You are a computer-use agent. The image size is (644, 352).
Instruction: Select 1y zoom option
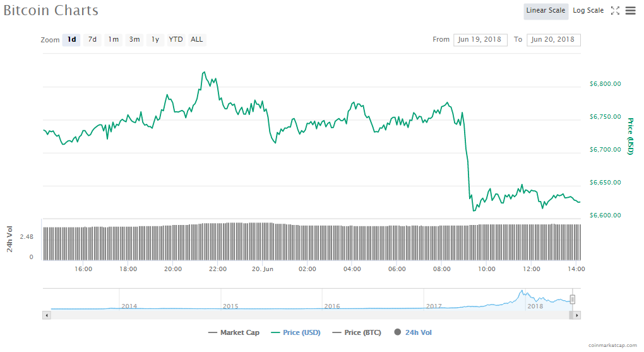(155, 40)
